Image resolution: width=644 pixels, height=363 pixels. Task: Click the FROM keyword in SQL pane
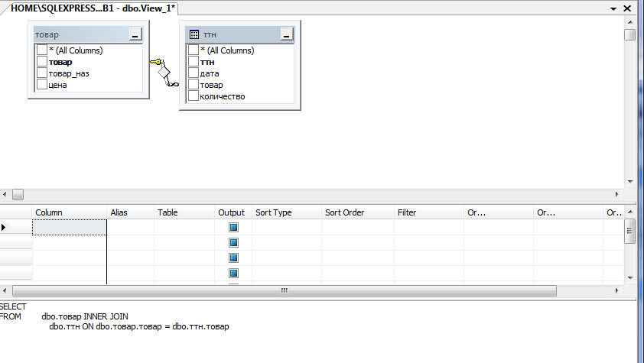pyautogui.click(x=10, y=316)
